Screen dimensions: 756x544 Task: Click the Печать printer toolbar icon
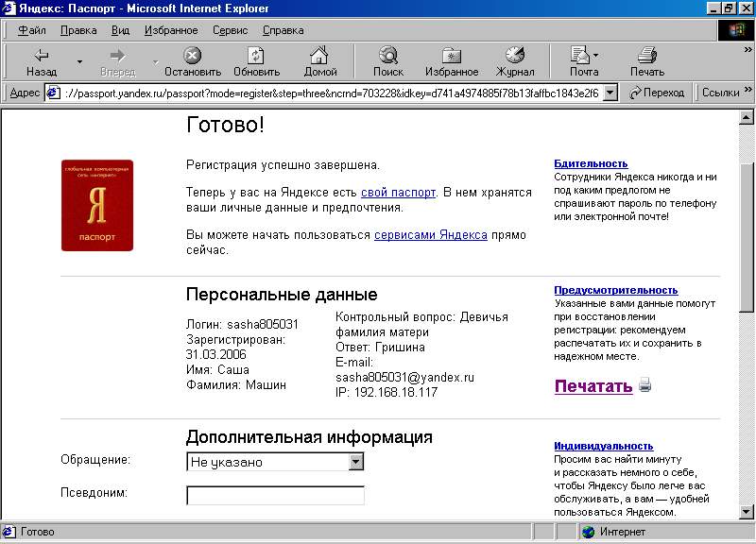click(647, 61)
